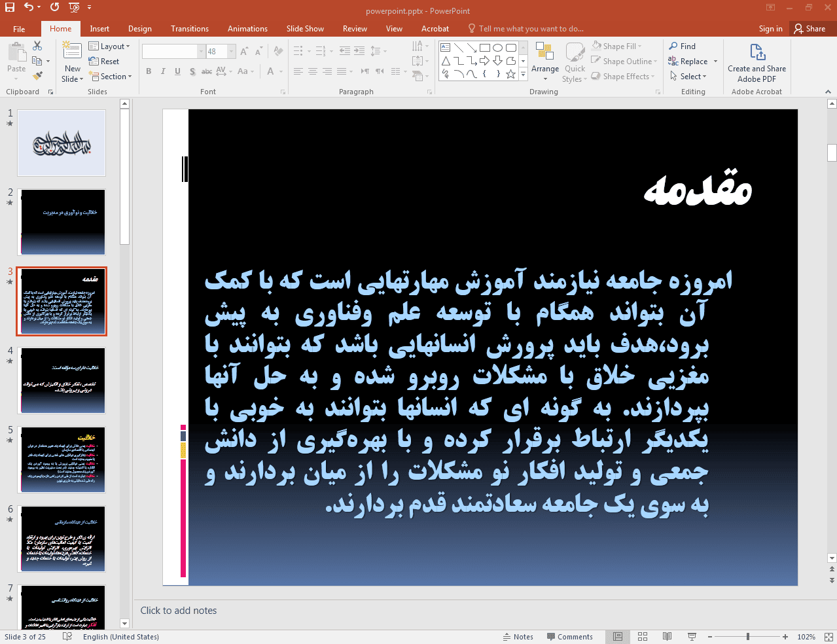This screenshot has height=644, width=837.
Task: Open Reading View from status bar
Action: click(x=667, y=637)
